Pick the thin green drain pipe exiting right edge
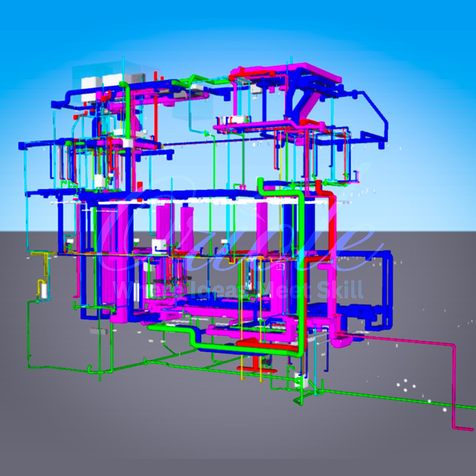 click(x=399, y=398)
